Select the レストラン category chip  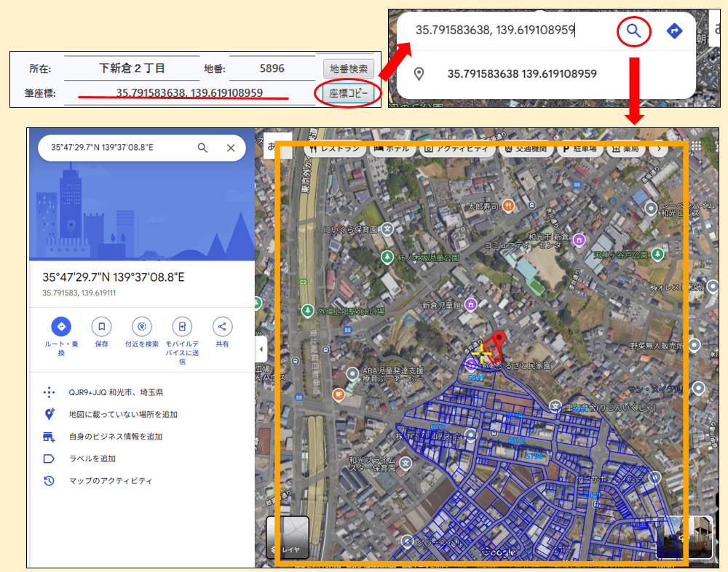tap(334, 148)
